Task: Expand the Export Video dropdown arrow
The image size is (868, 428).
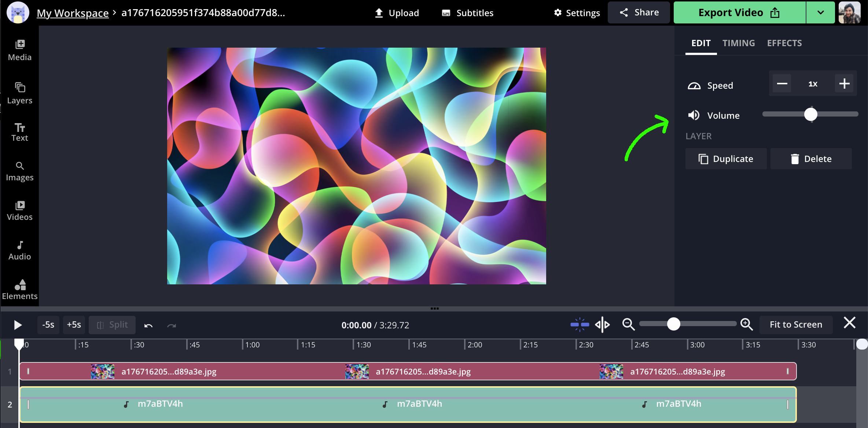Action: [820, 12]
